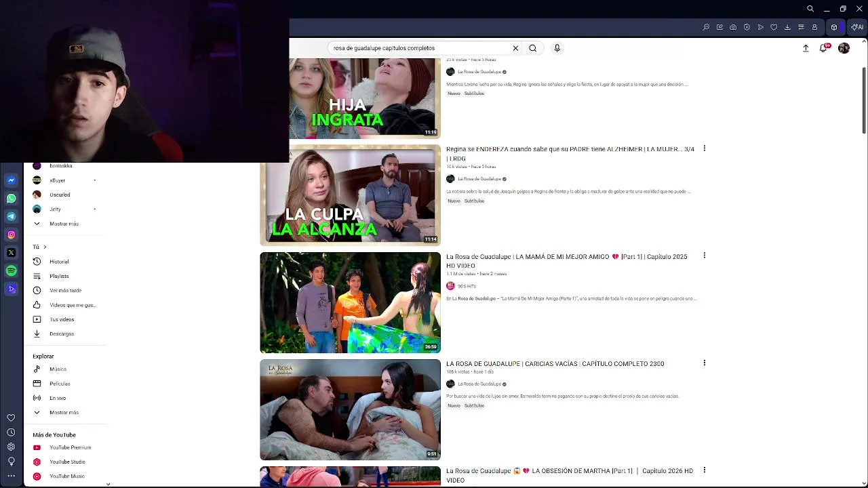
Task: Click the send/flow arrow icon in toolbar
Action: pos(760,27)
